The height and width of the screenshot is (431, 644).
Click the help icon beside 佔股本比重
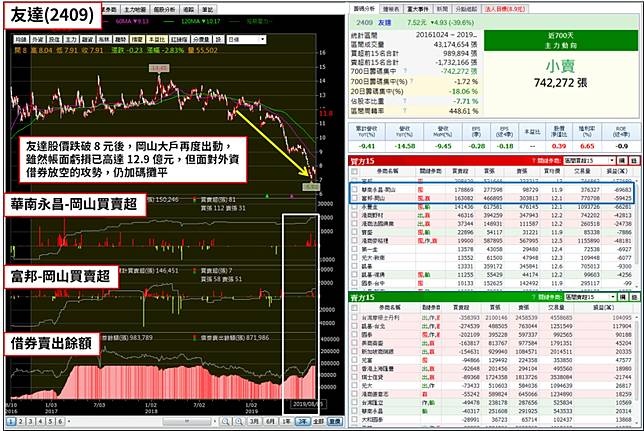coord(405,101)
